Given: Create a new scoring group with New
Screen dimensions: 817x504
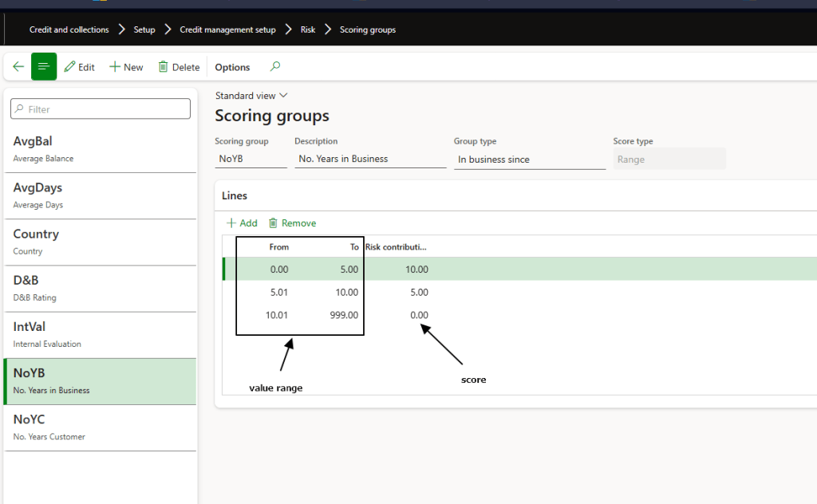Looking at the screenshot, I should pos(126,67).
